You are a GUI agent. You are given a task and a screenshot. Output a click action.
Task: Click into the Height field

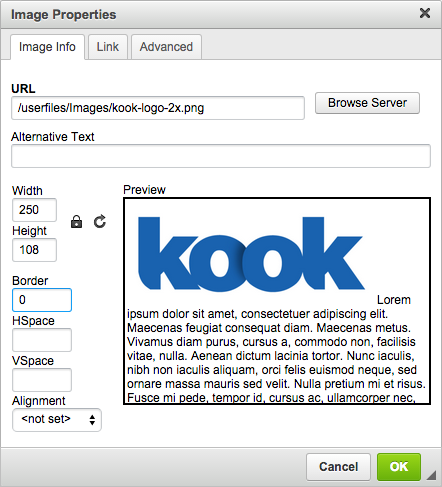34,250
